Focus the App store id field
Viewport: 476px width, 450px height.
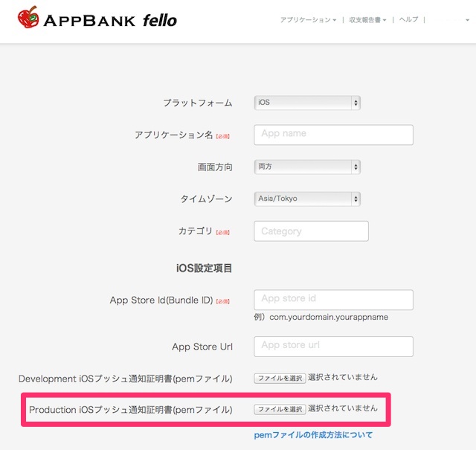pos(333,299)
